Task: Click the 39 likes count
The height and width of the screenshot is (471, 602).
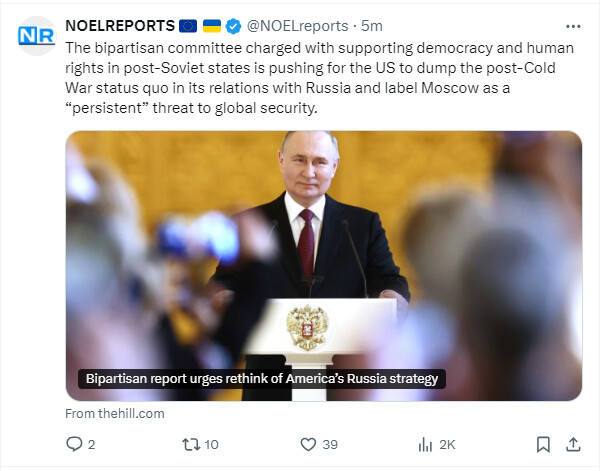Action: 330,444
